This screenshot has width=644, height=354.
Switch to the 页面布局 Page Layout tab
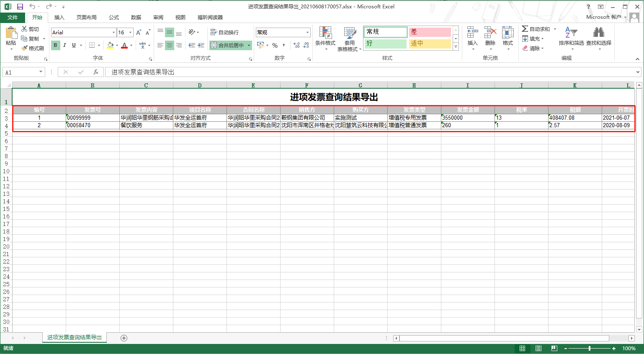(x=86, y=17)
